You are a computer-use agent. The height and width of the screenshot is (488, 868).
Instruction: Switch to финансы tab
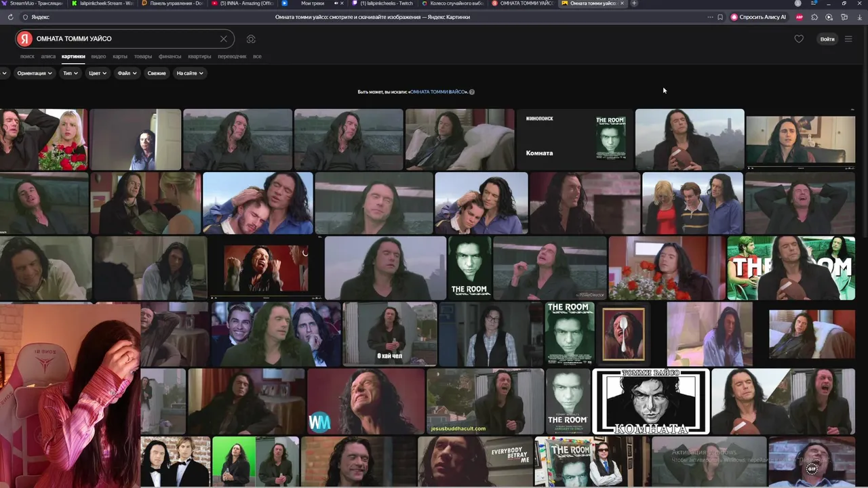tap(170, 56)
